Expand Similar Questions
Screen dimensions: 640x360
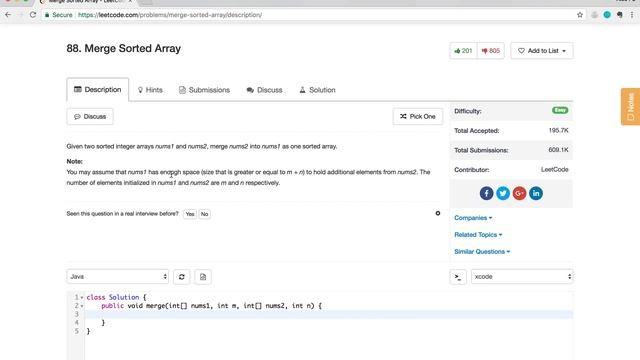pos(482,251)
